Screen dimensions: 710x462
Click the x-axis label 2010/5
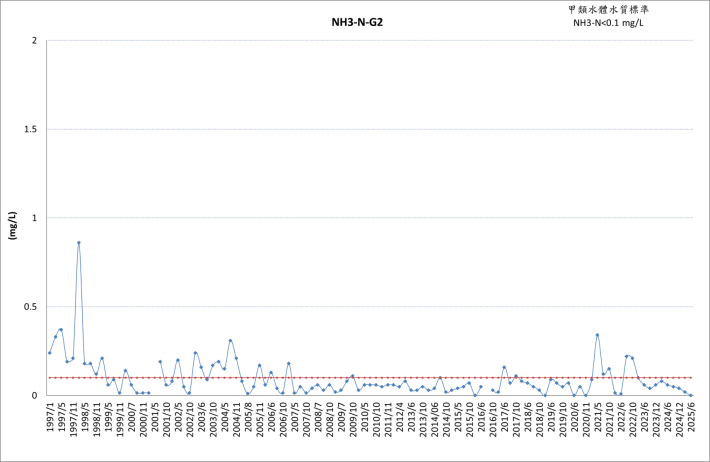tap(365, 418)
